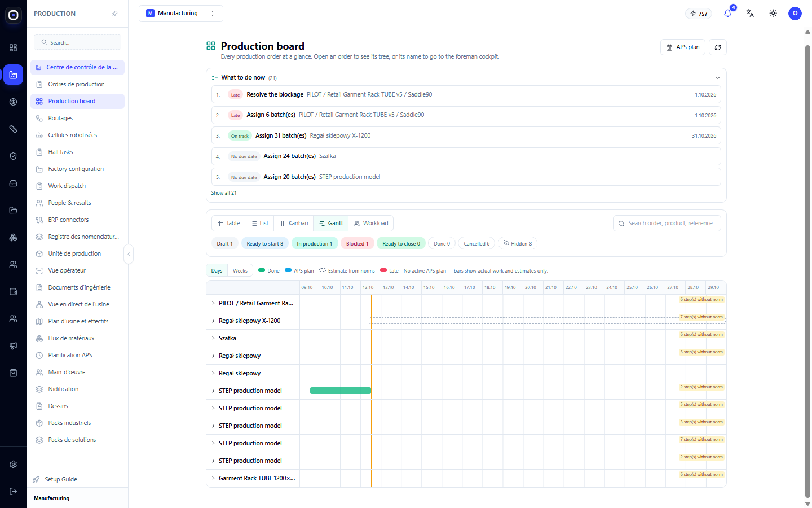Click the green STEP production model Gantt bar

coord(341,391)
